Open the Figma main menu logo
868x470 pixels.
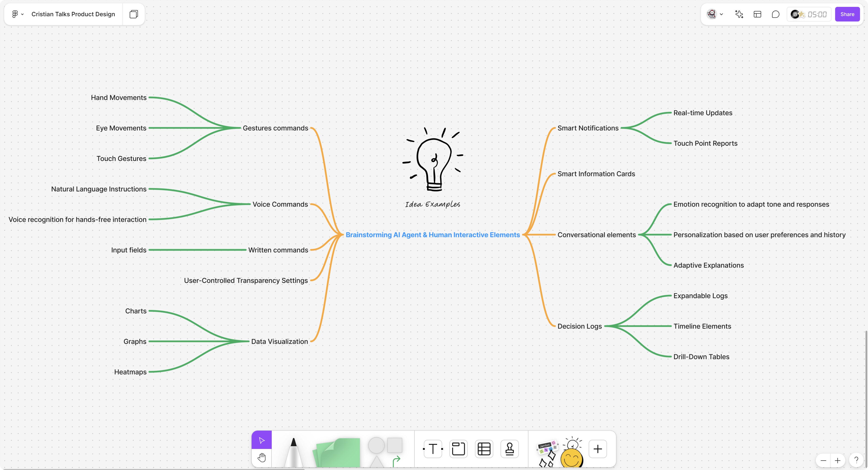click(15, 14)
